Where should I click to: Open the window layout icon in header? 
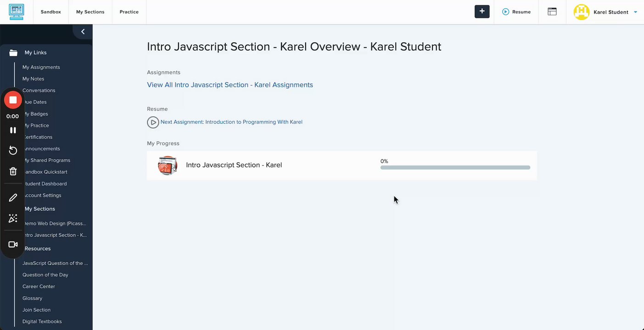point(552,12)
